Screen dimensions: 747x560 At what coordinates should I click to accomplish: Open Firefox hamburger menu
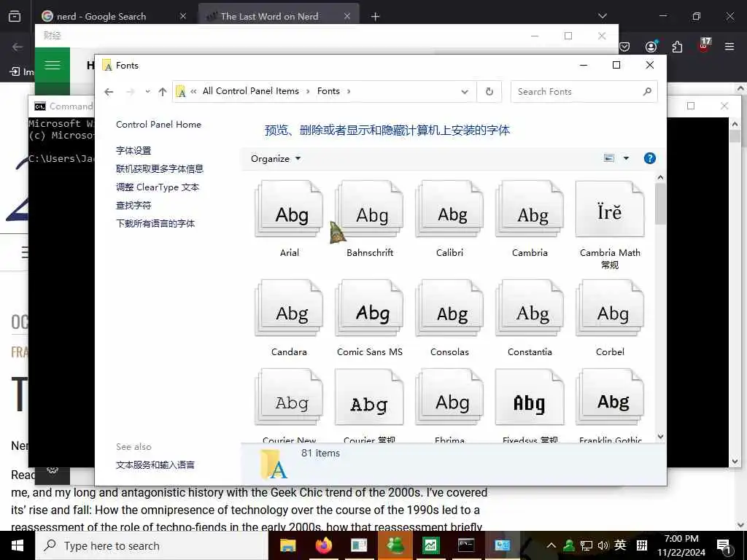click(x=729, y=47)
